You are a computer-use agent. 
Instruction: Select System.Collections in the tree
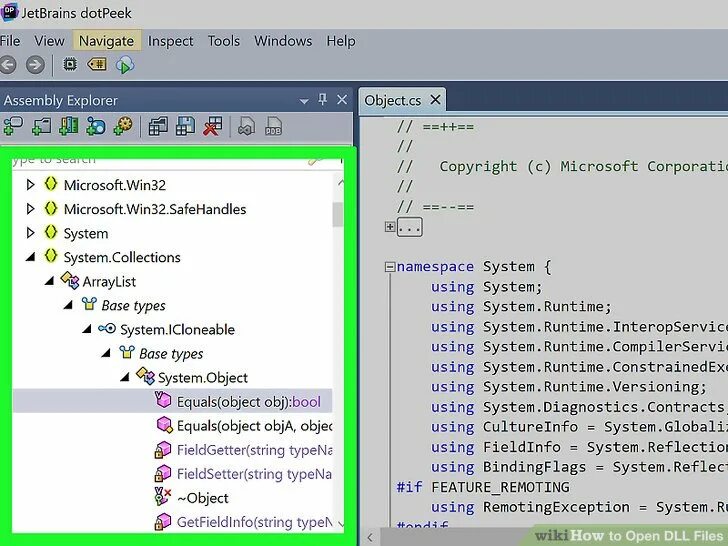click(x=122, y=257)
